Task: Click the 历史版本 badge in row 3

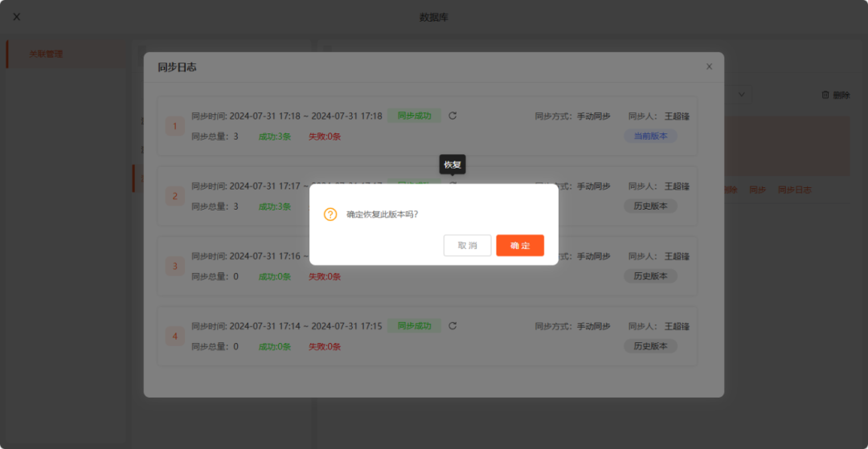Action: pyautogui.click(x=650, y=276)
